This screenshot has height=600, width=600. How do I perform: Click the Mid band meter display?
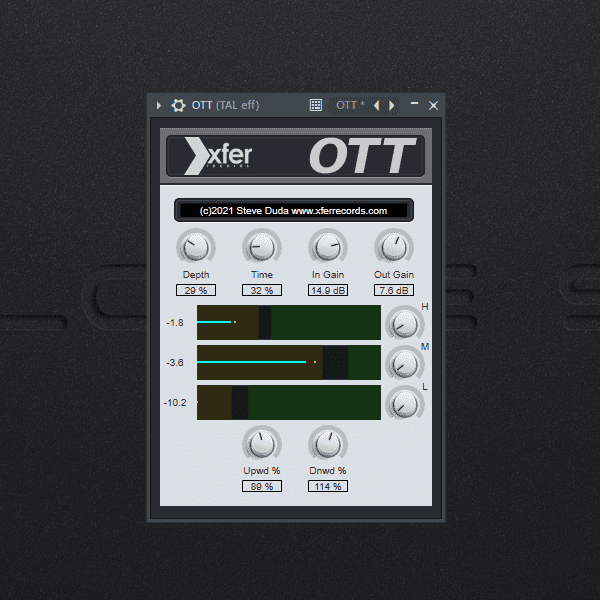[x=289, y=362]
